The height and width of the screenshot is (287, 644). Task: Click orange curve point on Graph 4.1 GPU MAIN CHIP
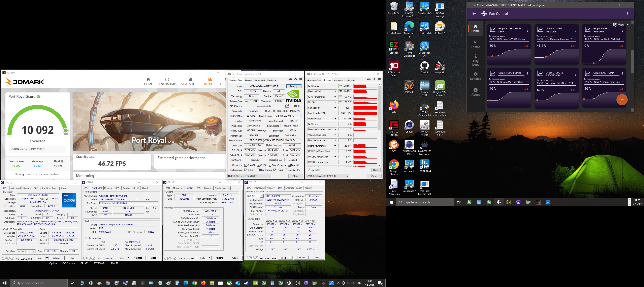pyautogui.click(x=492, y=56)
